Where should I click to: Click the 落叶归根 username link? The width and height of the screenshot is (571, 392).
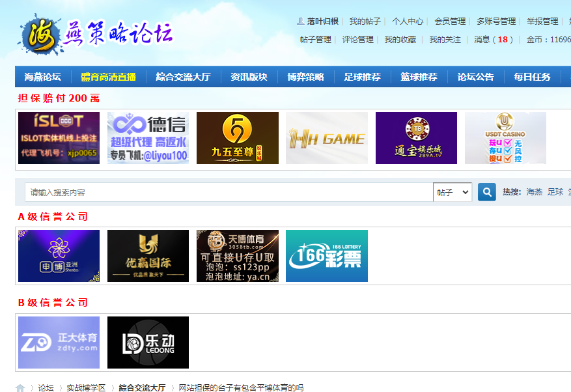[323, 21]
